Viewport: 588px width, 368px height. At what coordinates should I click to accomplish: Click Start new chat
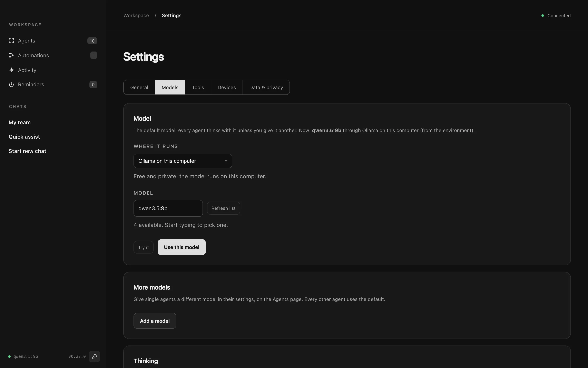click(x=27, y=151)
